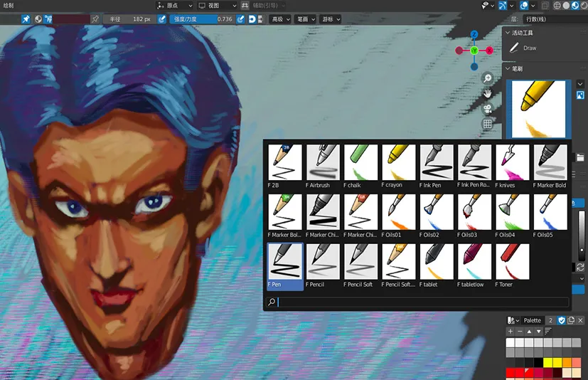
Task: Click the 强度/力度 strength slider
Action: click(x=202, y=19)
